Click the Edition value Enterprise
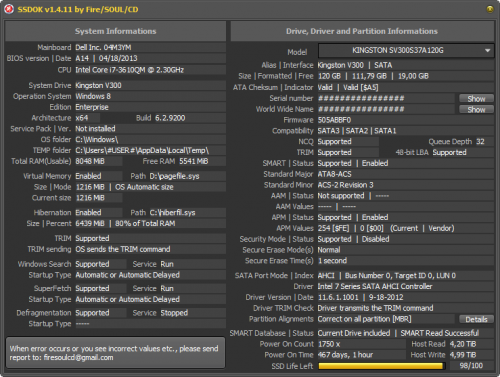The height and width of the screenshot is (377, 500). 92,107
